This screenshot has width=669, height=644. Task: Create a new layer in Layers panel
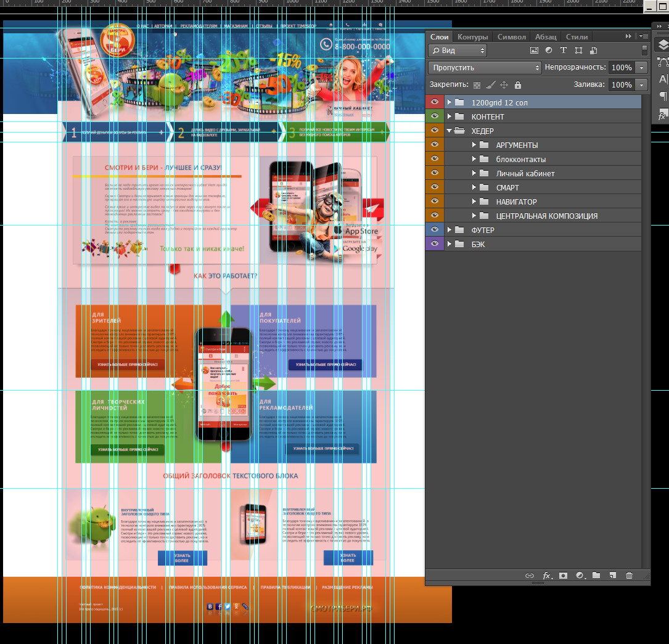click(x=612, y=576)
